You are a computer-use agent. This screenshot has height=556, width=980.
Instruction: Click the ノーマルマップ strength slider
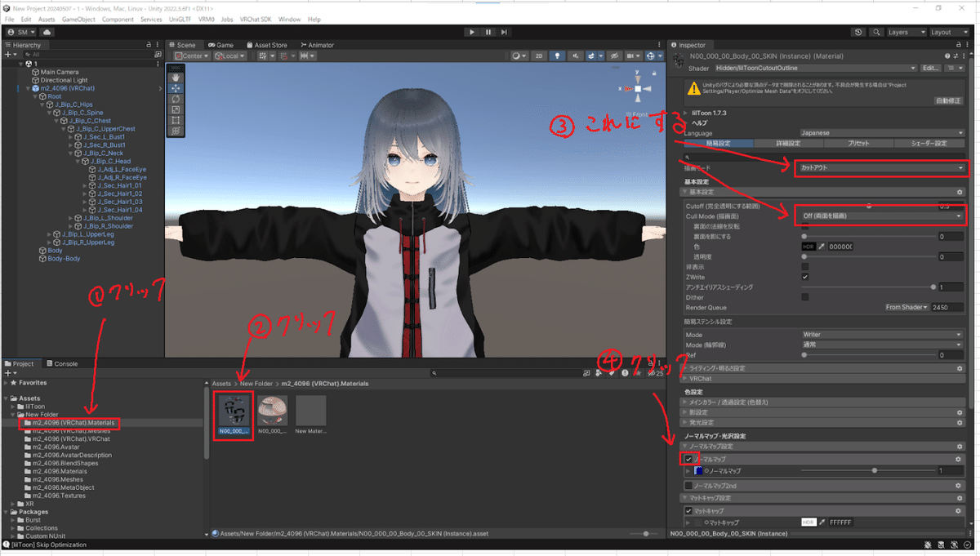coord(869,470)
